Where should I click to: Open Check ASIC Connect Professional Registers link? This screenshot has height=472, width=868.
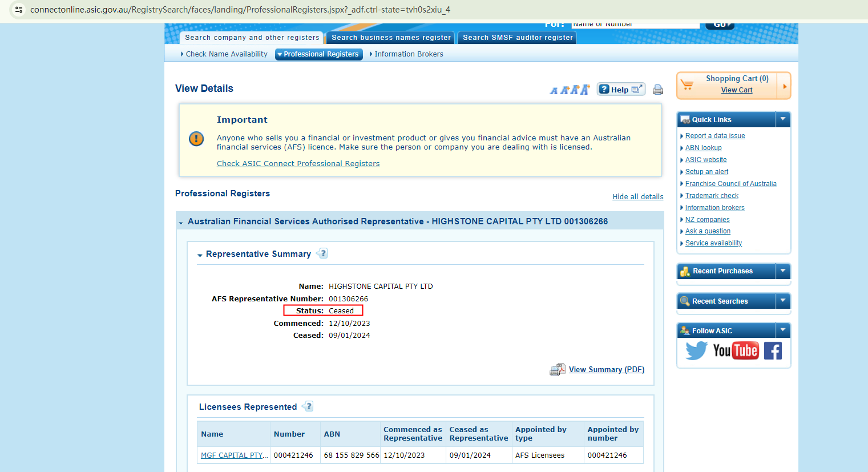298,164
